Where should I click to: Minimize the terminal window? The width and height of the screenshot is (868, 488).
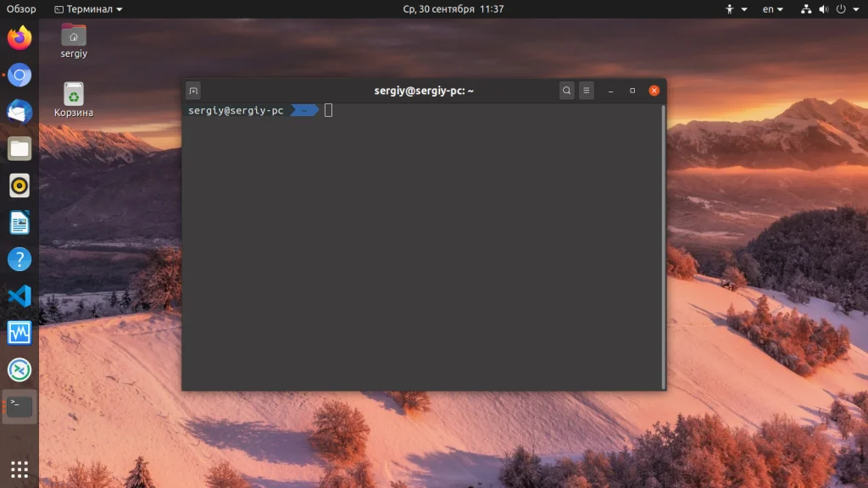[610, 91]
